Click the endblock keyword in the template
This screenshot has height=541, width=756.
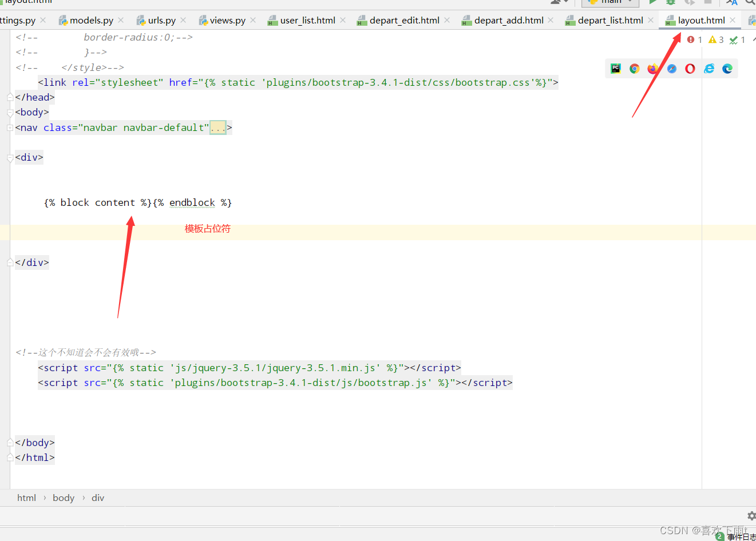coord(192,202)
